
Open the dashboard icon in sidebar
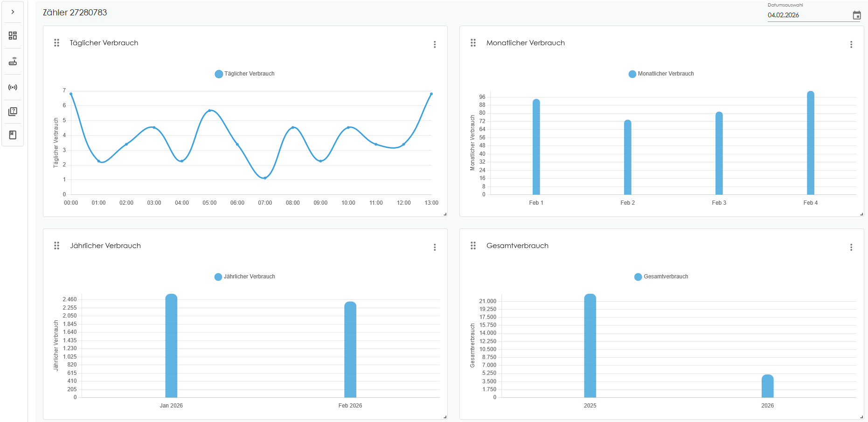point(13,35)
